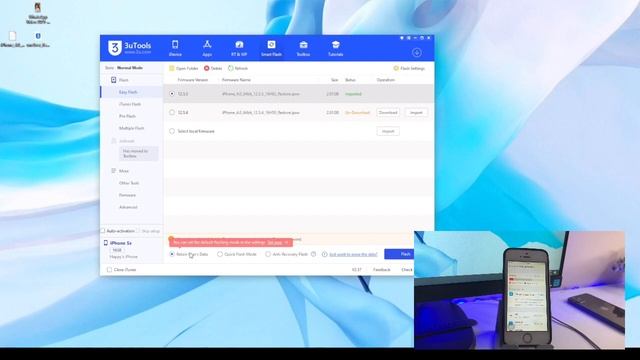640x360 pixels.
Task: Click the download manager arrow icon
Action: (417, 53)
